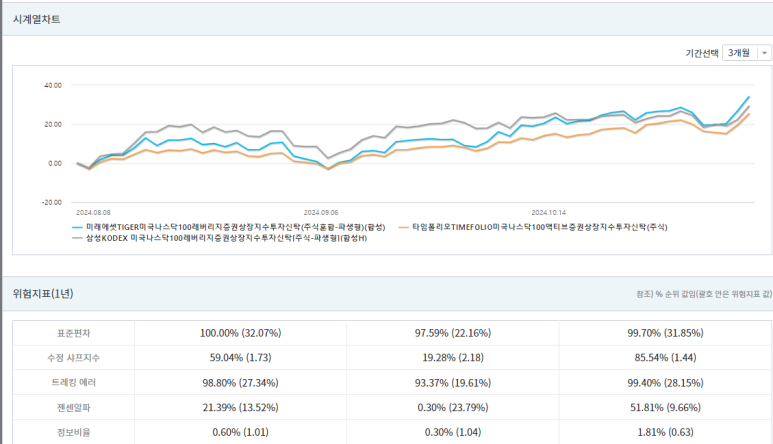
Task: Select the 트레킹 에러 row label
Action: [73, 382]
